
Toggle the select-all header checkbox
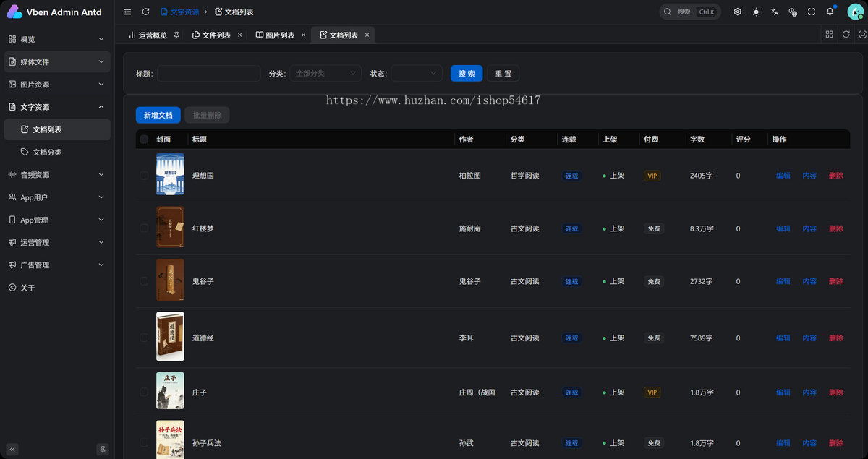coord(144,140)
